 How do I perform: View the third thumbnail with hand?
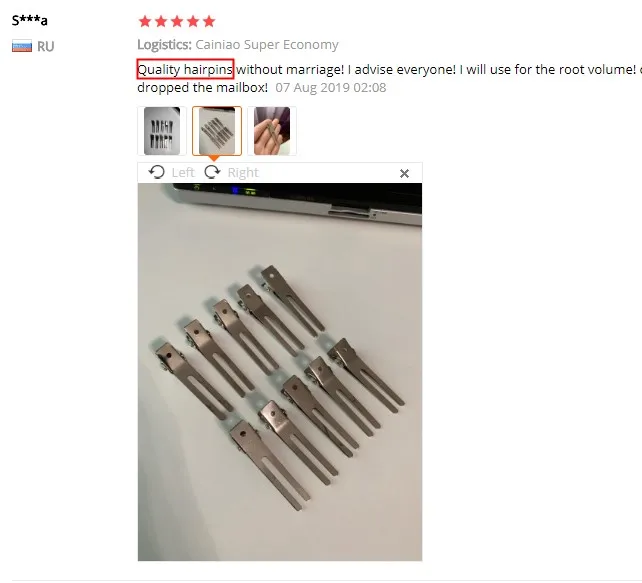(272, 131)
